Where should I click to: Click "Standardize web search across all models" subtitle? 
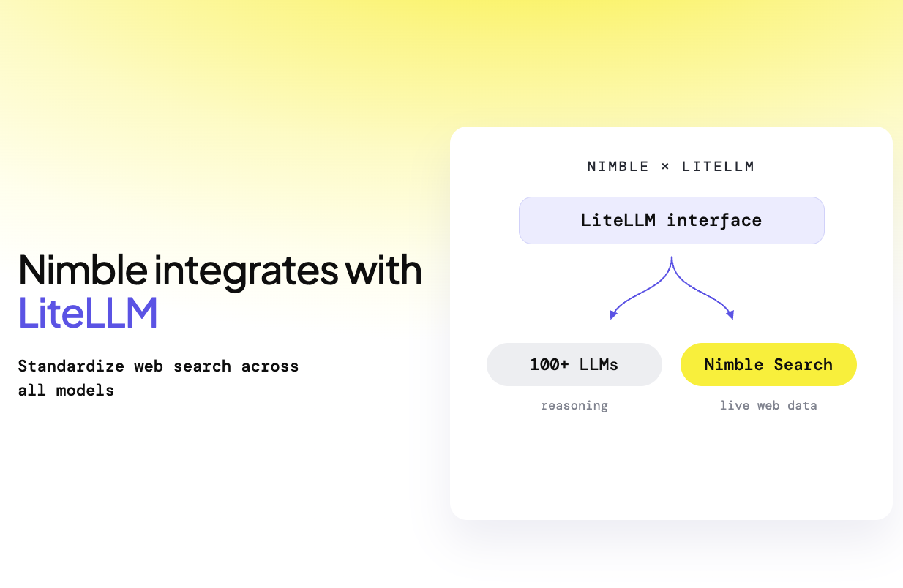click(158, 378)
